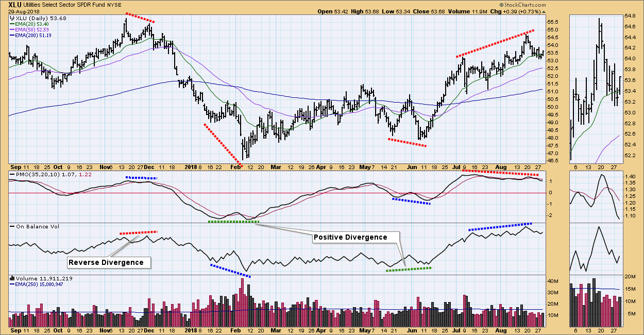Click the 30M volume axis label
644x335 pixels.
[x=553, y=292]
